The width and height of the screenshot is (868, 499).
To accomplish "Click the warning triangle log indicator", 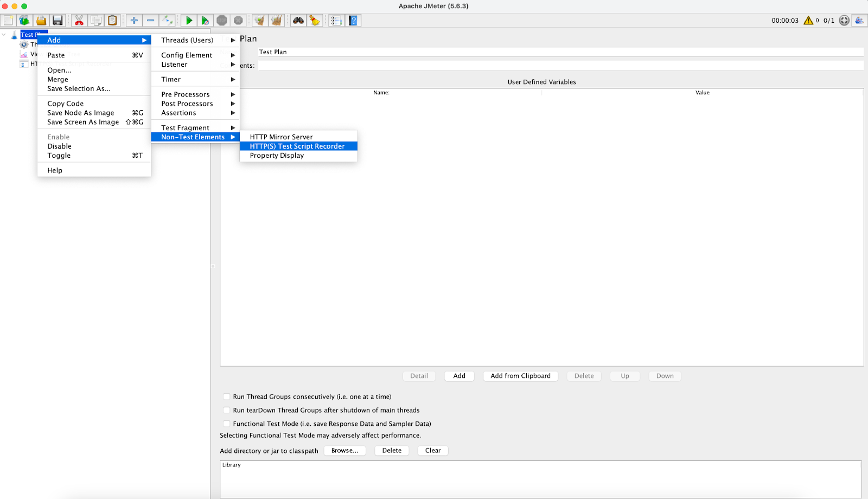I will [808, 21].
